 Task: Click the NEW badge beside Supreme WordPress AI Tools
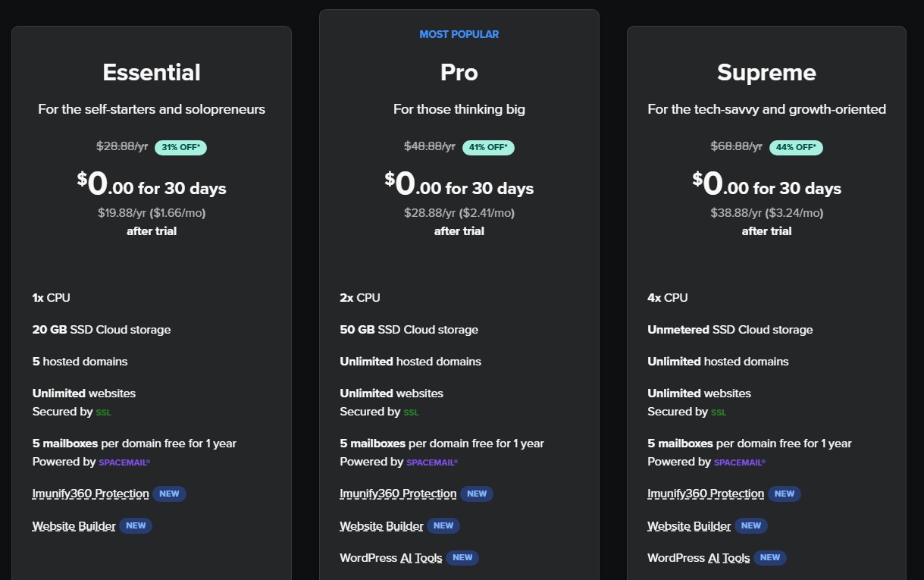(x=770, y=557)
